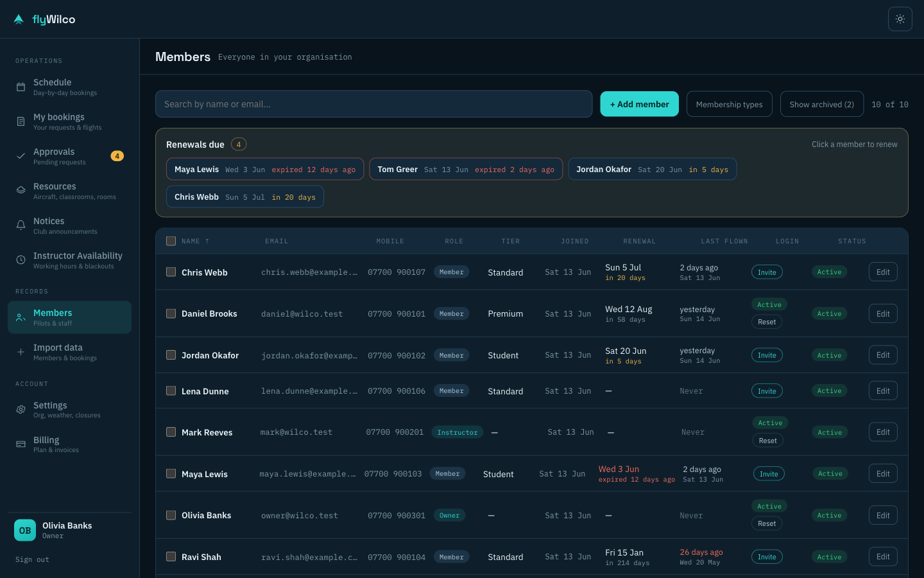Check the box for Daniel Brooks
Viewport: 924px width, 578px height.
pos(171,313)
